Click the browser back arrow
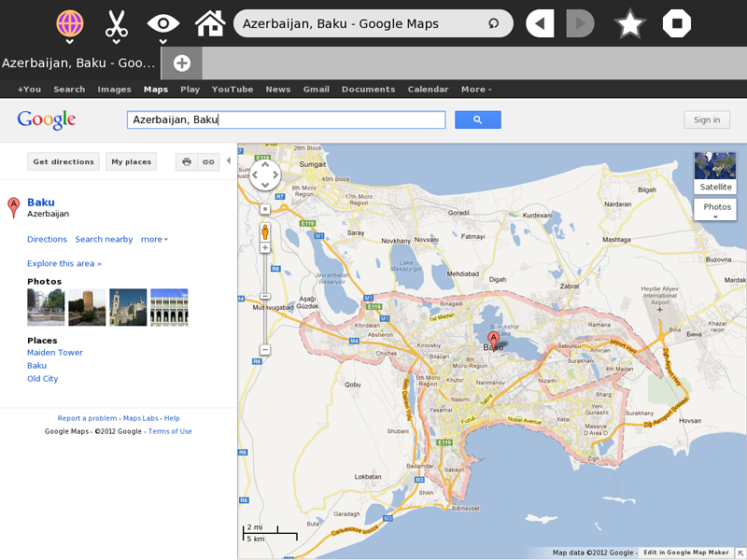 click(540, 24)
